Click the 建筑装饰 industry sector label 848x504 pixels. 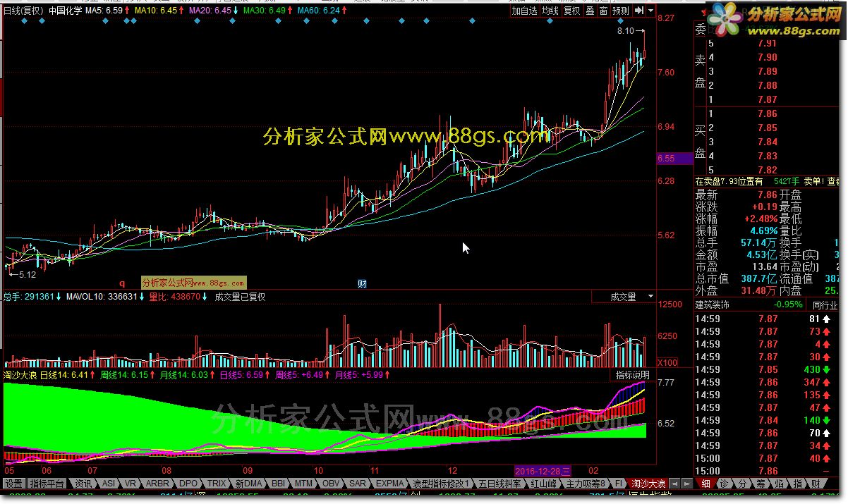[713, 305]
